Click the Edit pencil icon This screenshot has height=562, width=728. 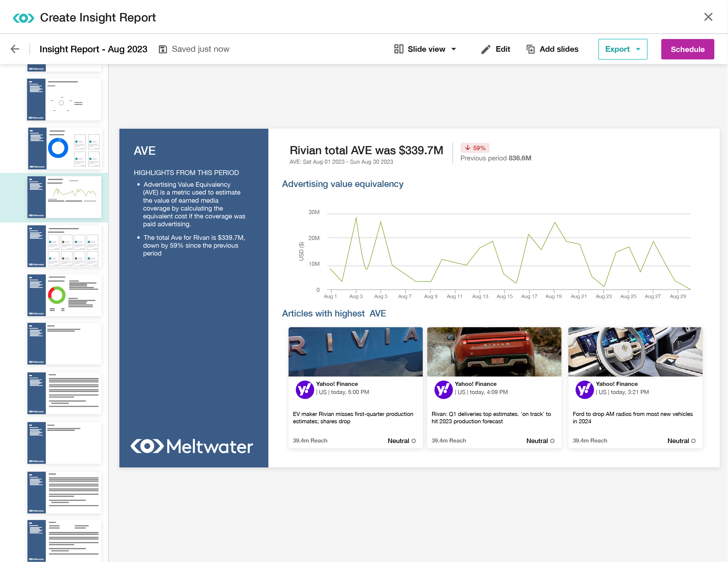coord(486,49)
